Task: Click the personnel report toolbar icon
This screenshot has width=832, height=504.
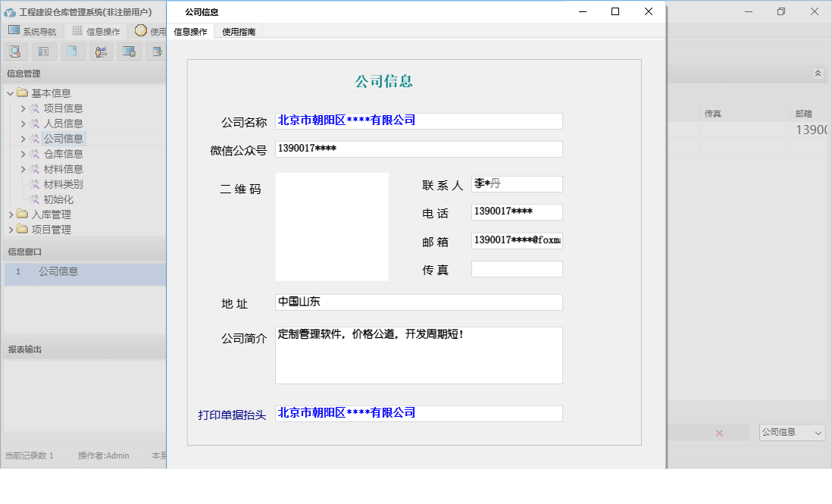Action: [100, 51]
